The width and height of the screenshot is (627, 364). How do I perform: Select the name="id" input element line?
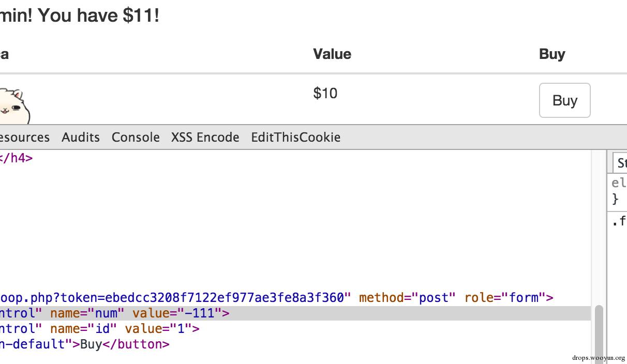[98, 329]
